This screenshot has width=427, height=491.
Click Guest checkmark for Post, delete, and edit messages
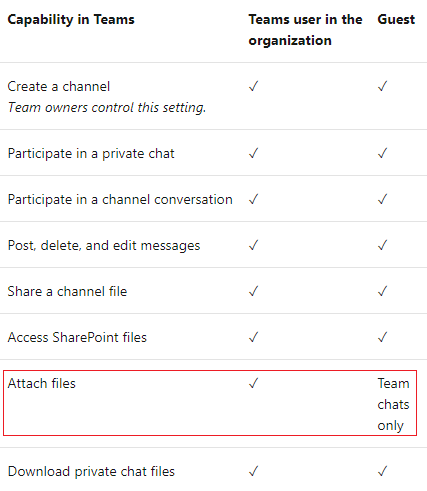(382, 245)
